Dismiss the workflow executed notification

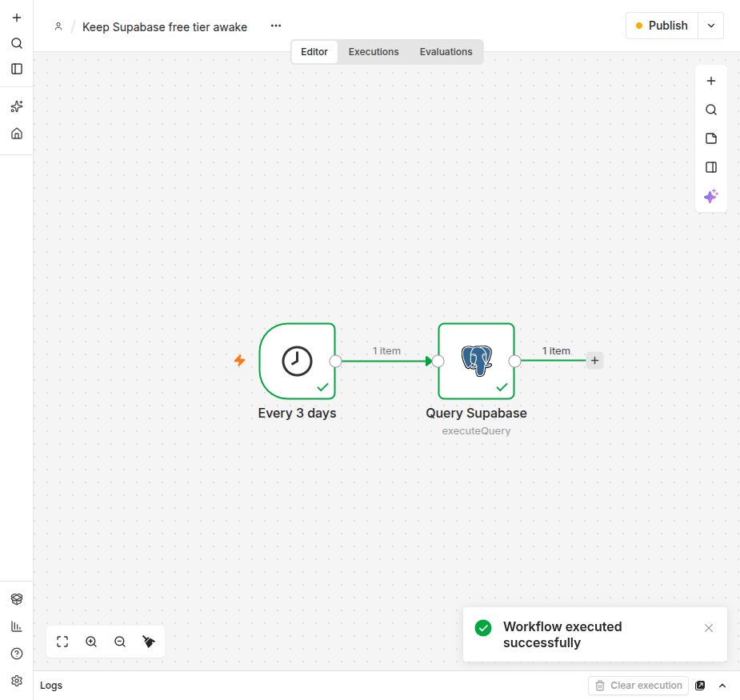coord(709,628)
